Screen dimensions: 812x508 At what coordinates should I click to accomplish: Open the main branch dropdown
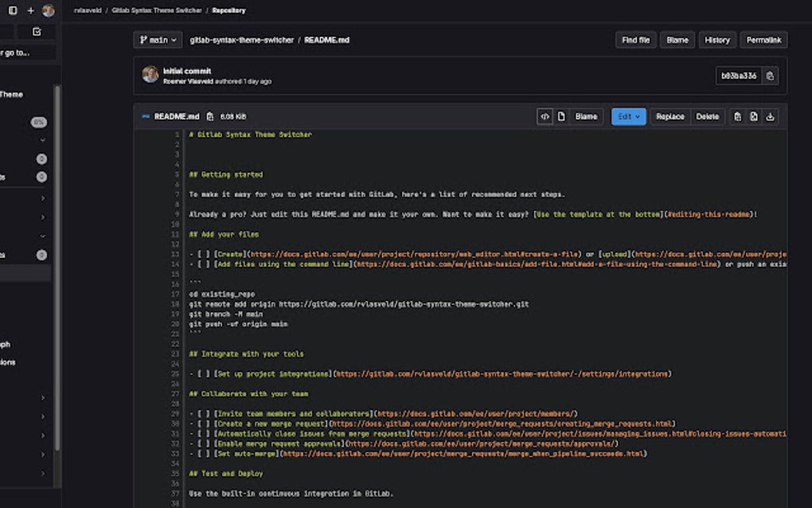158,40
